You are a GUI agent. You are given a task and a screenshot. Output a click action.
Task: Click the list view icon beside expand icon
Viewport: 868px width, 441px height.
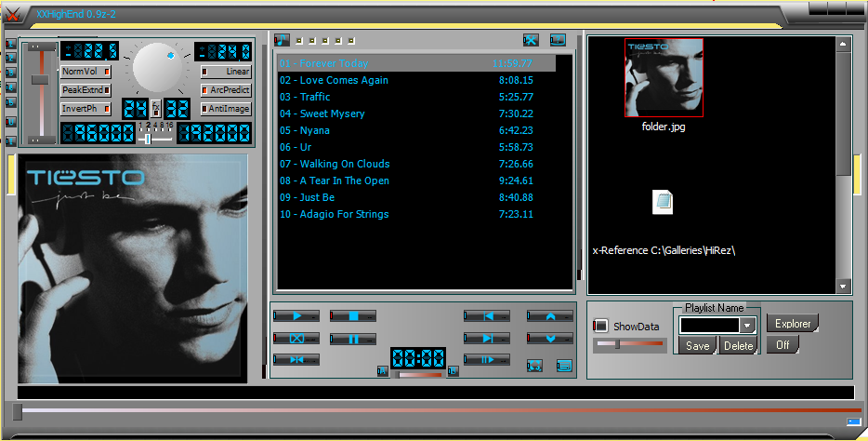pos(564,366)
